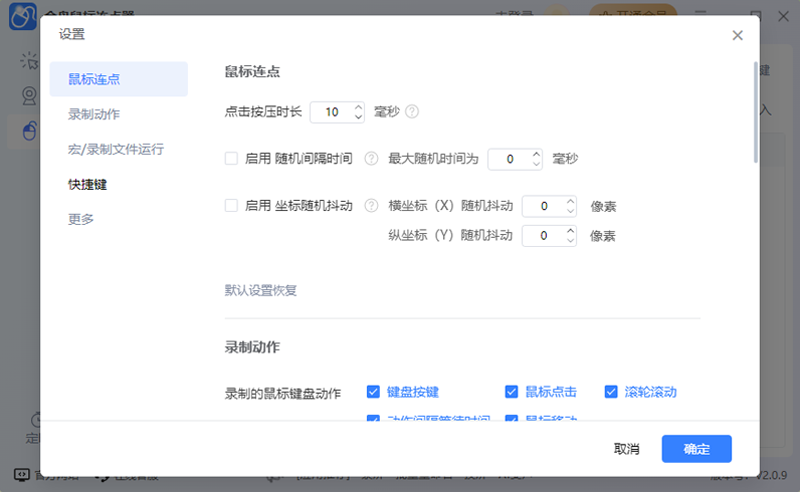Increase 最大随机时间 using its up arrow
Screen dimensions: 800x492
pos(536,153)
